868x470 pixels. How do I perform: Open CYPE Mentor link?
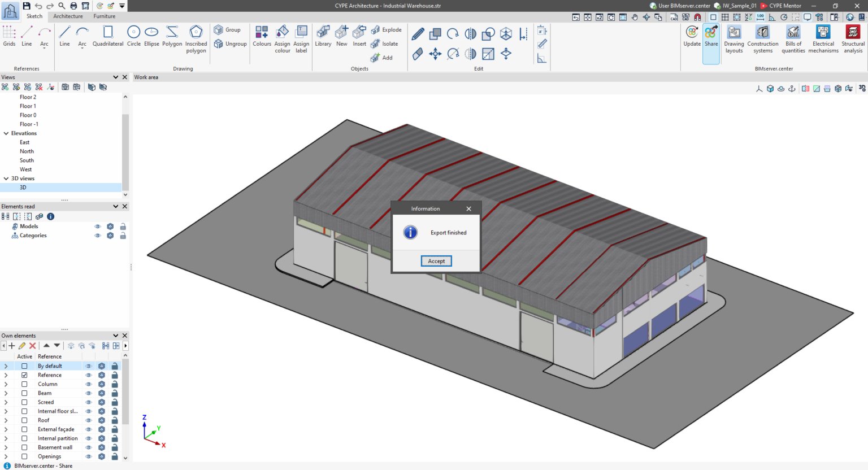(x=781, y=6)
